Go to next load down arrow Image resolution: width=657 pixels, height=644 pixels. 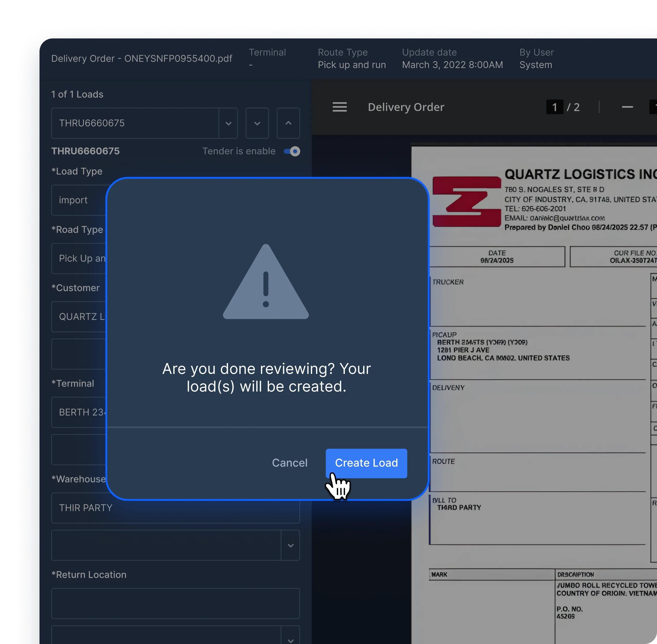tap(257, 123)
